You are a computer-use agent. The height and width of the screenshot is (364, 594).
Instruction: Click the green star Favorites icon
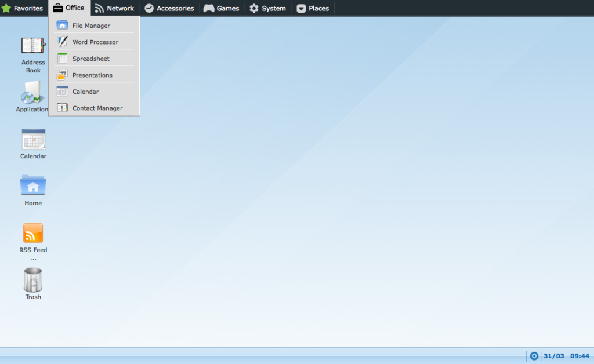[6, 8]
